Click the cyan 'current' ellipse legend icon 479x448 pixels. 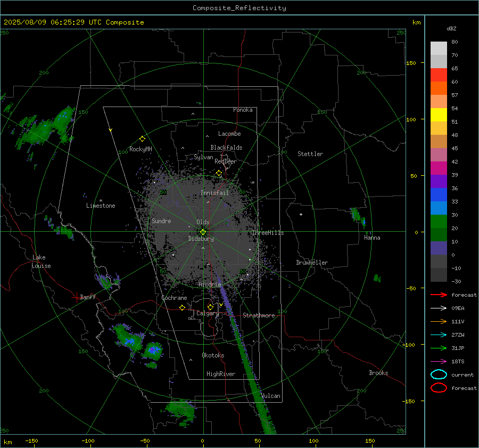tap(439, 374)
